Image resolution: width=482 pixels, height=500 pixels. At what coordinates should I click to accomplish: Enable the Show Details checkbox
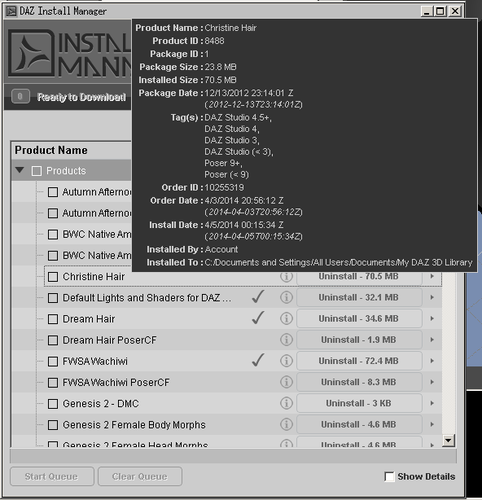pyautogui.click(x=389, y=477)
